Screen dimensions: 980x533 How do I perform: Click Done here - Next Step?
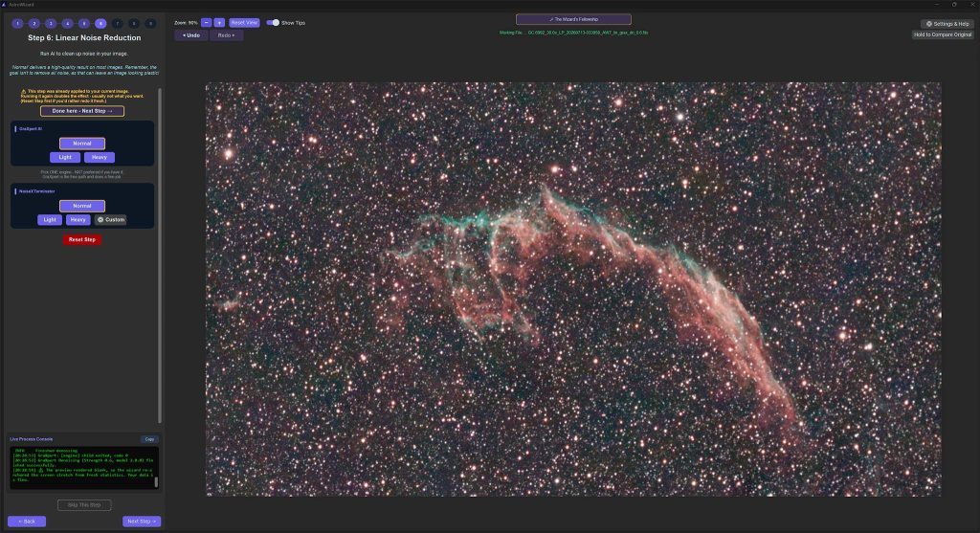point(82,111)
